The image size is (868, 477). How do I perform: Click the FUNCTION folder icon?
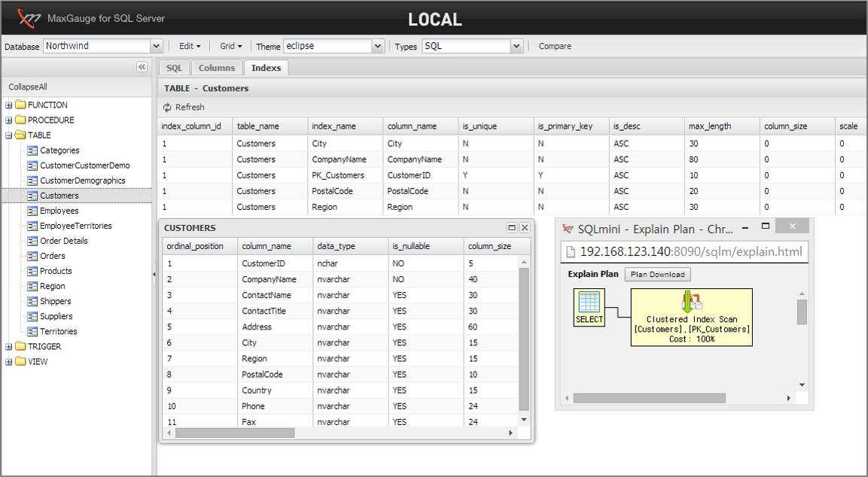(21, 105)
